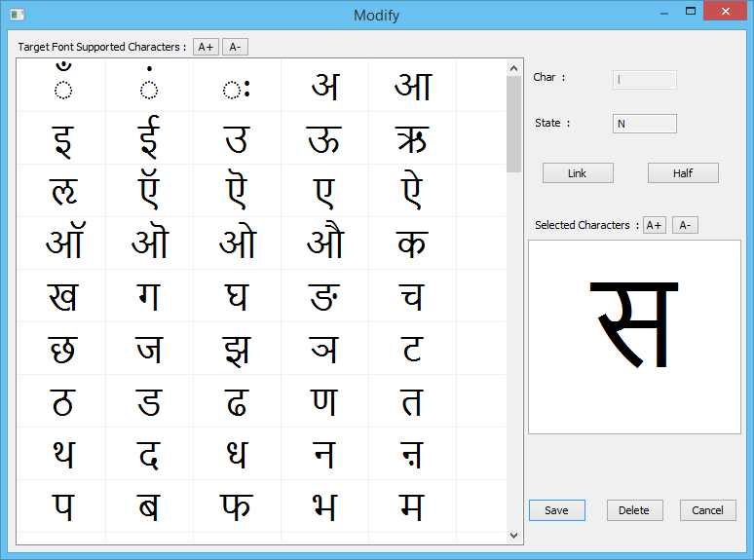Enlarge Selected Characters preview with A+
This screenshot has height=560, width=754.
tap(655, 225)
